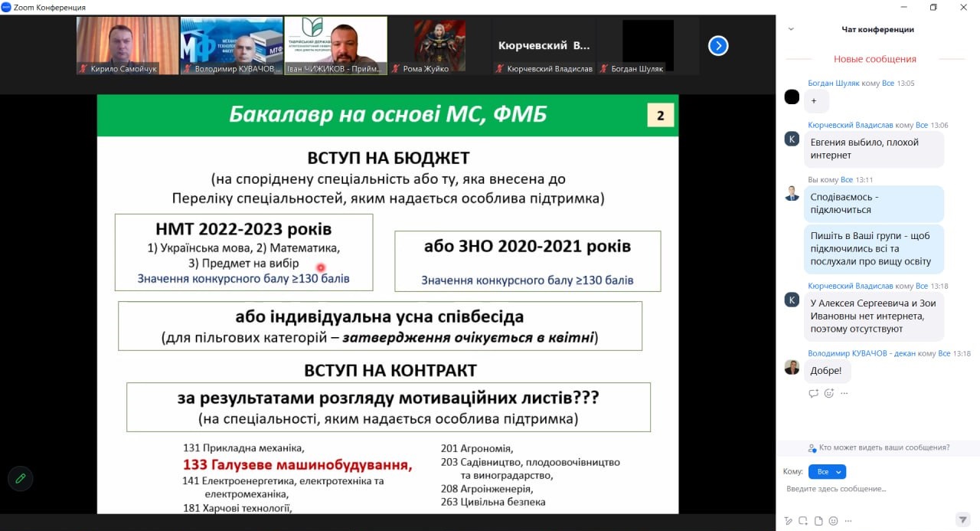Click the screenshot capture icon in chat

tap(803, 521)
